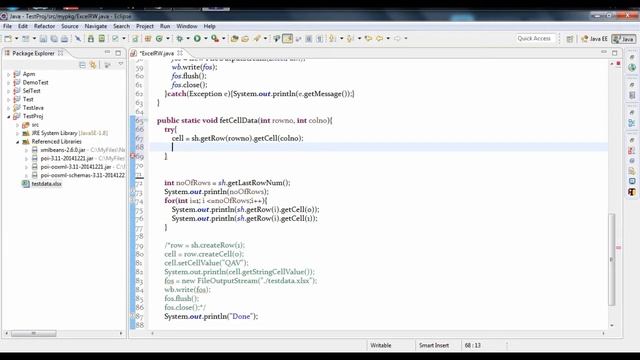Open the New file dropdown arrow
The image size is (640, 360).
click(x=17, y=38)
